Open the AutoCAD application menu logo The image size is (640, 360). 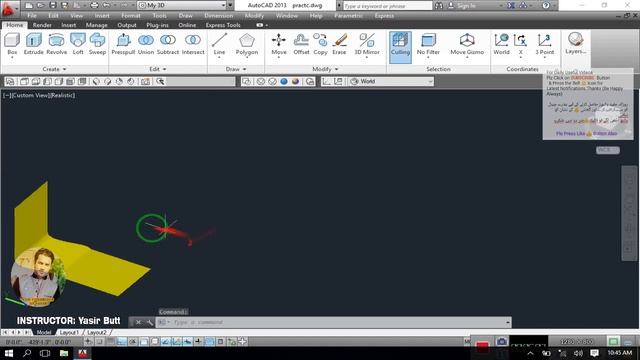point(9,8)
